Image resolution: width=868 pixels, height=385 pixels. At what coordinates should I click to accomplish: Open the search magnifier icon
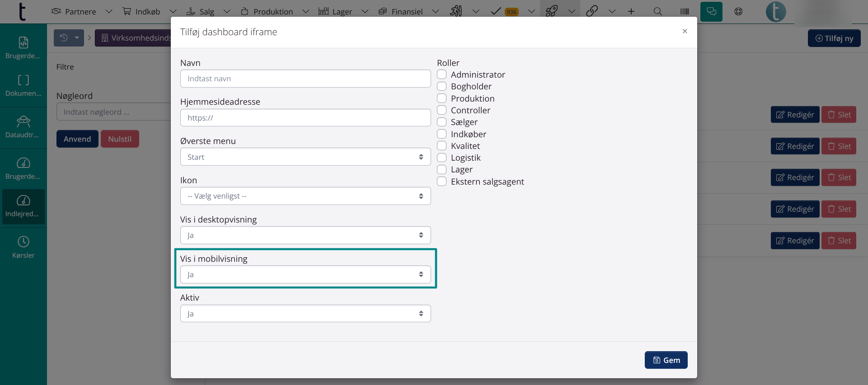coord(658,11)
